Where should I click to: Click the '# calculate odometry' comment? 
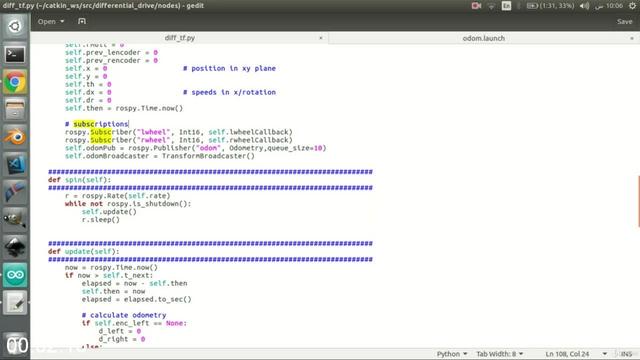point(124,315)
